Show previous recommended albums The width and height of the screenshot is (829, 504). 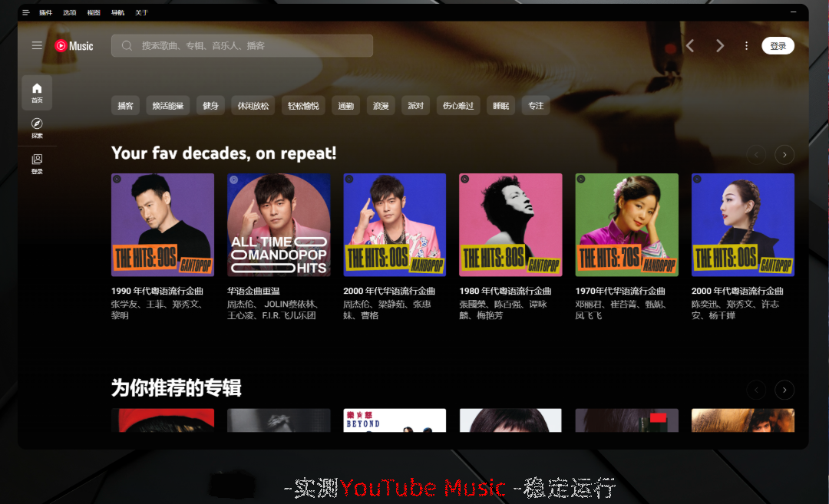tap(756, 390)
